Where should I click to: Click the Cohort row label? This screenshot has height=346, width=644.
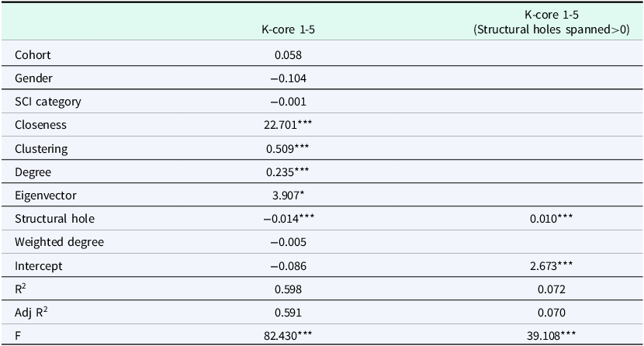click(x=33, y=55)
